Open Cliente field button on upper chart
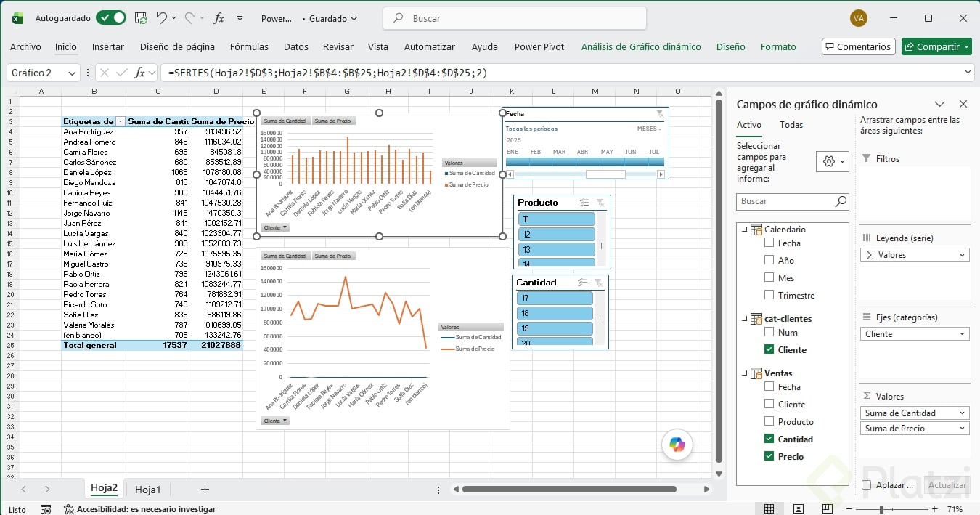Image resolution: width=980 pixels, height=515 pixels. [275, 227]
